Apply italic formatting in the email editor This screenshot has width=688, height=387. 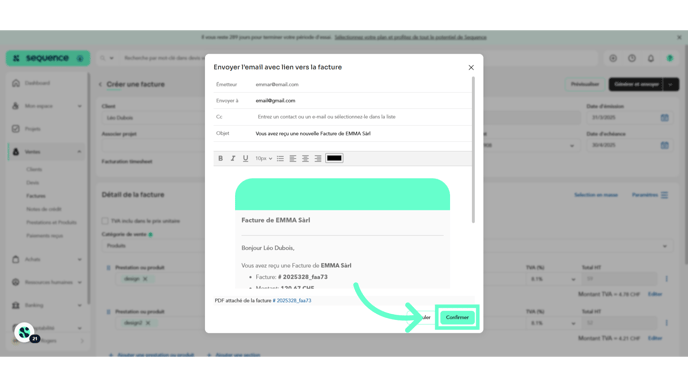click(x=233, y=158)
